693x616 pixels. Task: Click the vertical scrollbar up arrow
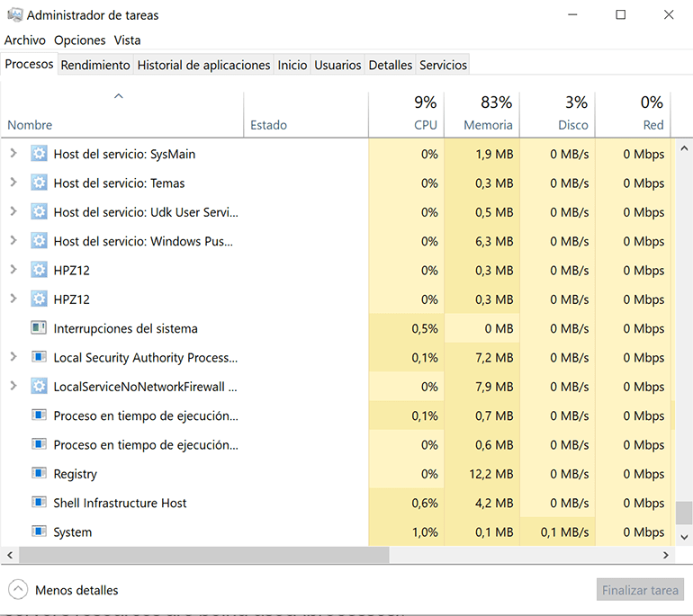(x=684, y=147)
